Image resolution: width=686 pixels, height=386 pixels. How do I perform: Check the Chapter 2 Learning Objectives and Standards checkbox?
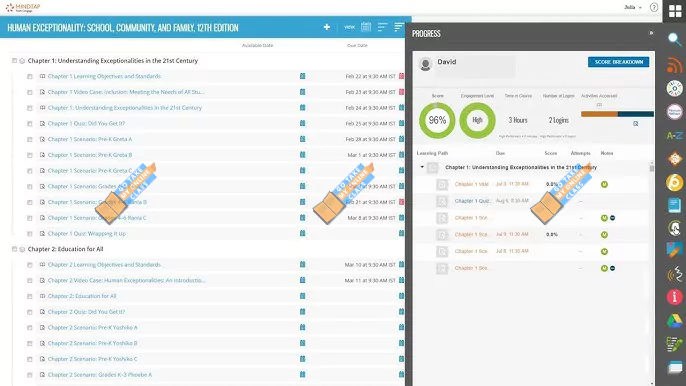(x=30, y=265)
